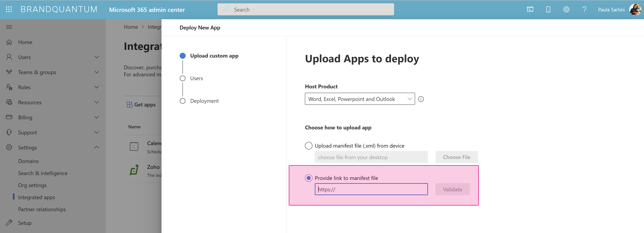Open Paula Sartini's profile picture
The height and width of the screenshot is (233, 644).
tap(635, 10)
